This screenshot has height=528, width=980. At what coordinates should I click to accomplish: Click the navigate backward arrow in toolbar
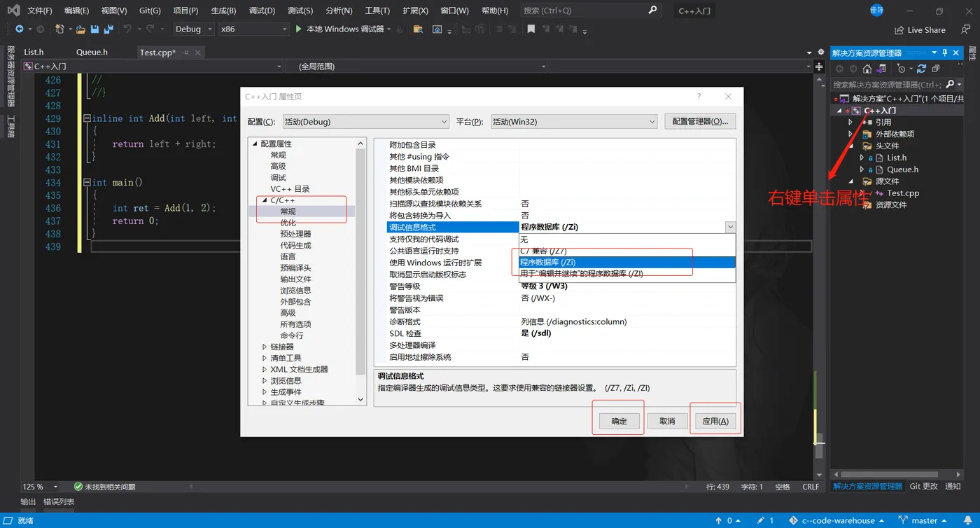pyautogui.click(x=19, y=29)
